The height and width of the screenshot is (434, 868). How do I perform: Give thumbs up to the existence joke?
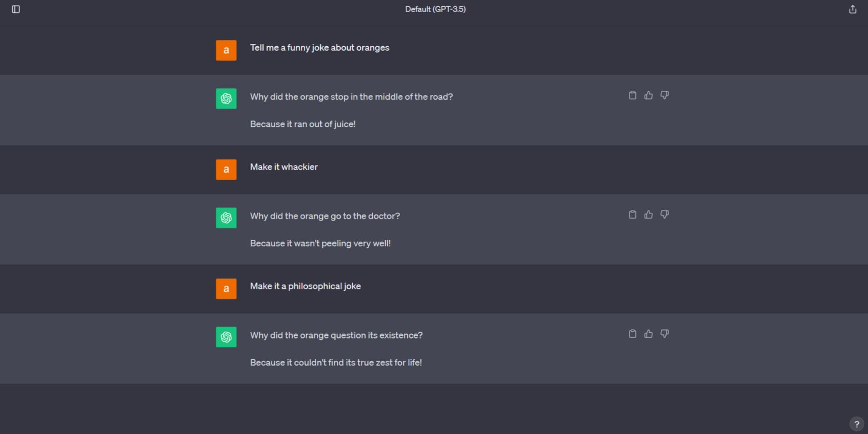coord(648,334)
